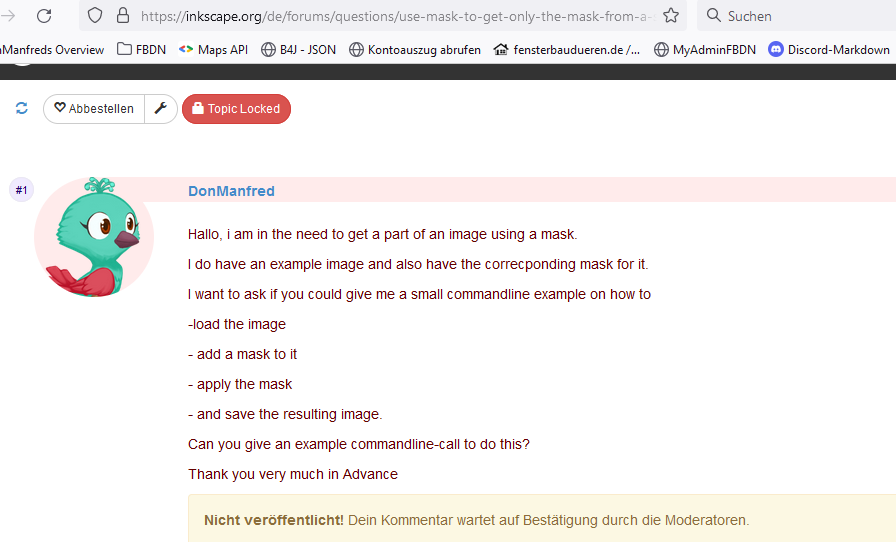Screen dimensions: 896x542
Task: Open the MyAdminFBDN bookmark
Action: point(704,49)
